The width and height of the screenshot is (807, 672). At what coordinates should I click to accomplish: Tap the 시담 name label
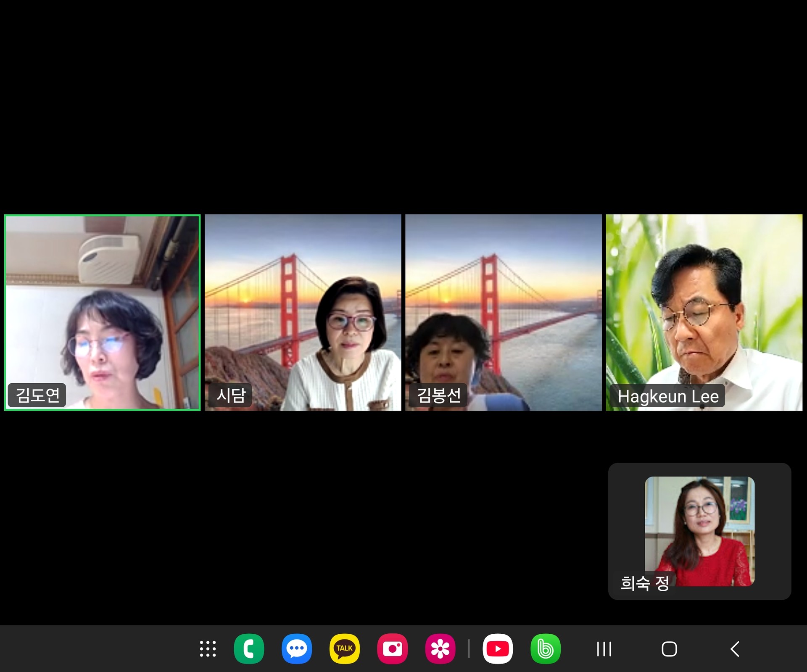point(230,395)
